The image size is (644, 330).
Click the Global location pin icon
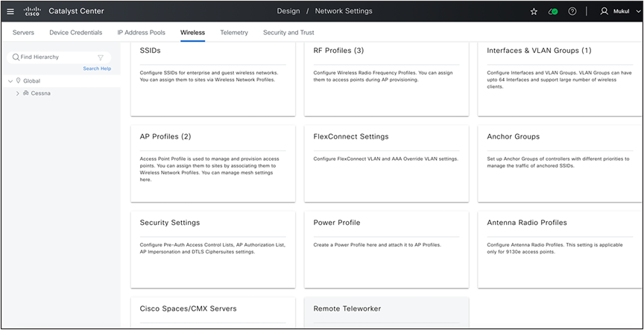click(x=18, y=81)
